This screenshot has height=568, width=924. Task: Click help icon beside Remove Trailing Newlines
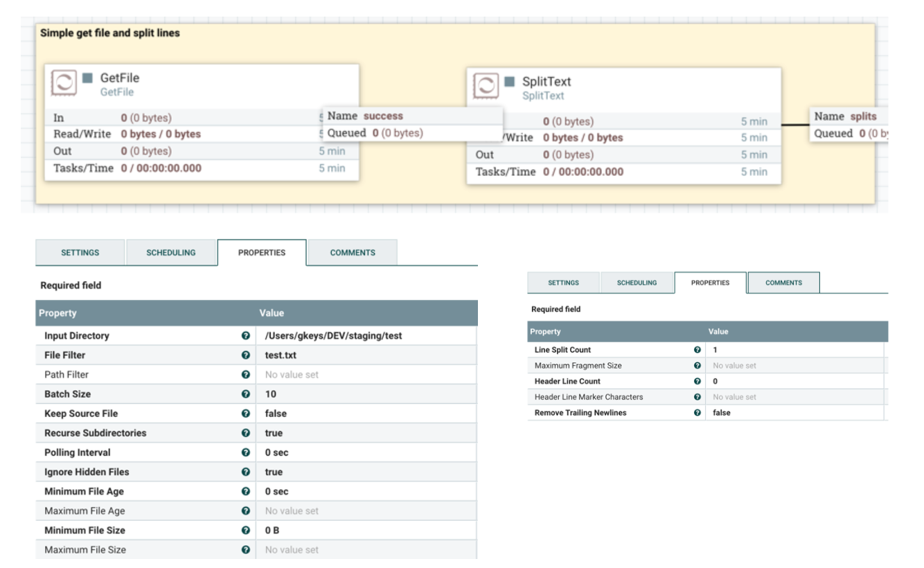click(698, 413)
